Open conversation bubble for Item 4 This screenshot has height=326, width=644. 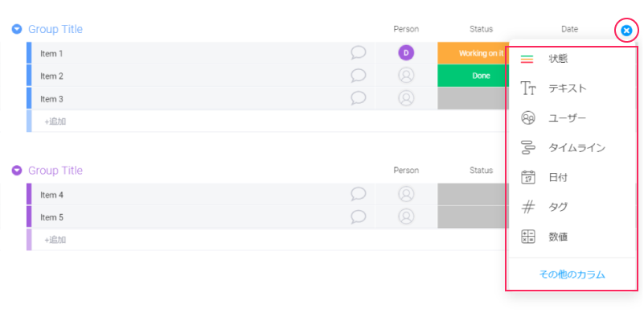[x=359, y=194]
